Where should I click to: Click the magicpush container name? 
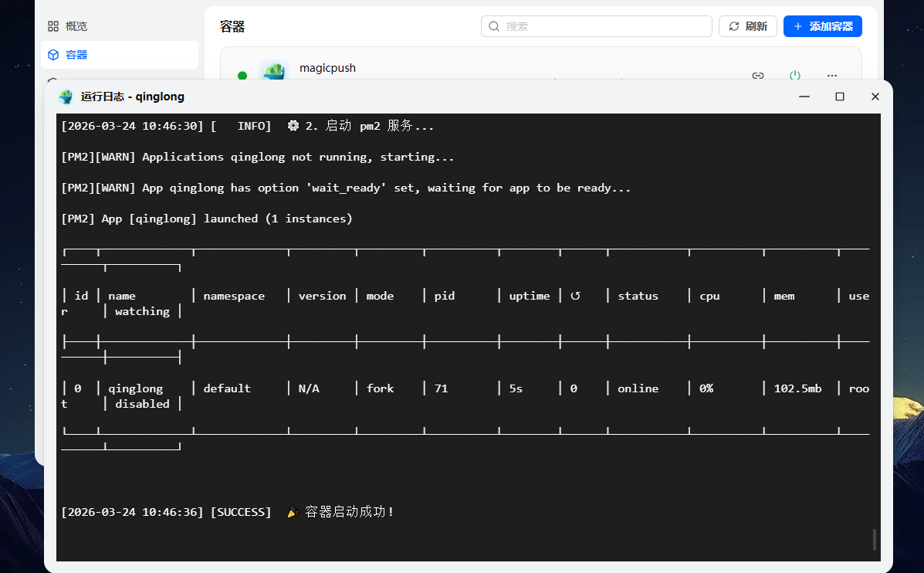pyautogui.click(x=327, y=68)
